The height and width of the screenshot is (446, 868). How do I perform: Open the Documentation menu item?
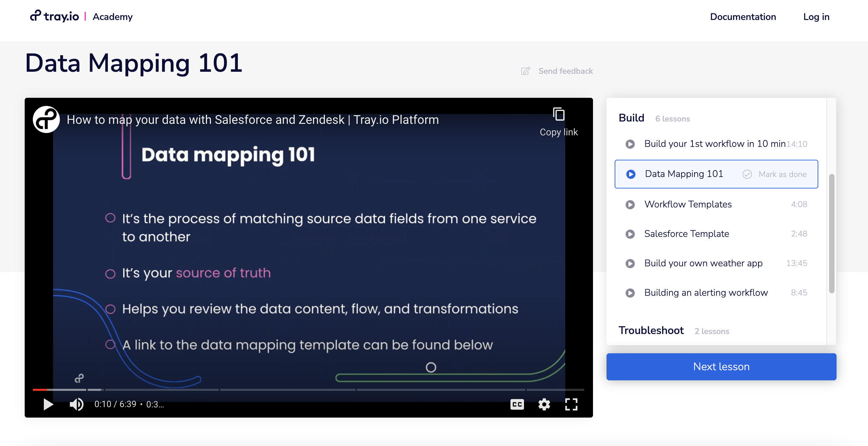743,17
